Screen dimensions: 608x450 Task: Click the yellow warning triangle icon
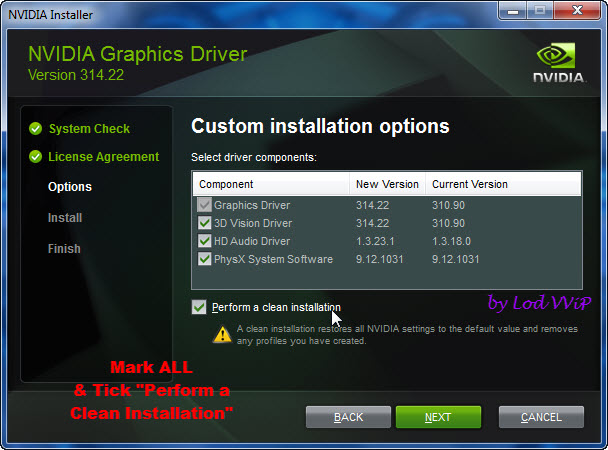click(222, 335)
